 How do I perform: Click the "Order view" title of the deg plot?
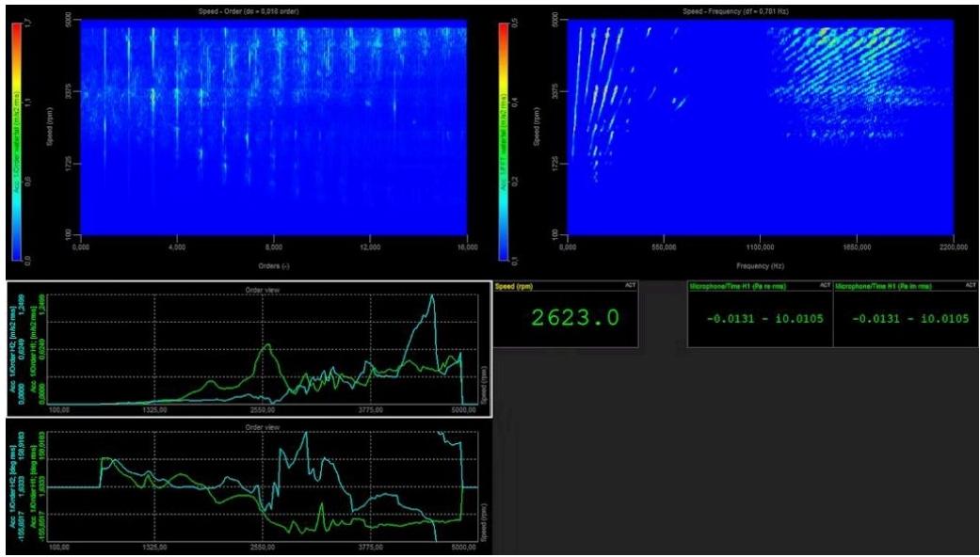pyautogui.click(x=264, y=428)
